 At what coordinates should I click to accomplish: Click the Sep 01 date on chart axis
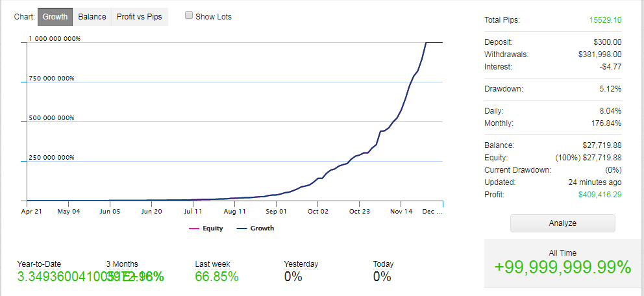tap(276, 211)
